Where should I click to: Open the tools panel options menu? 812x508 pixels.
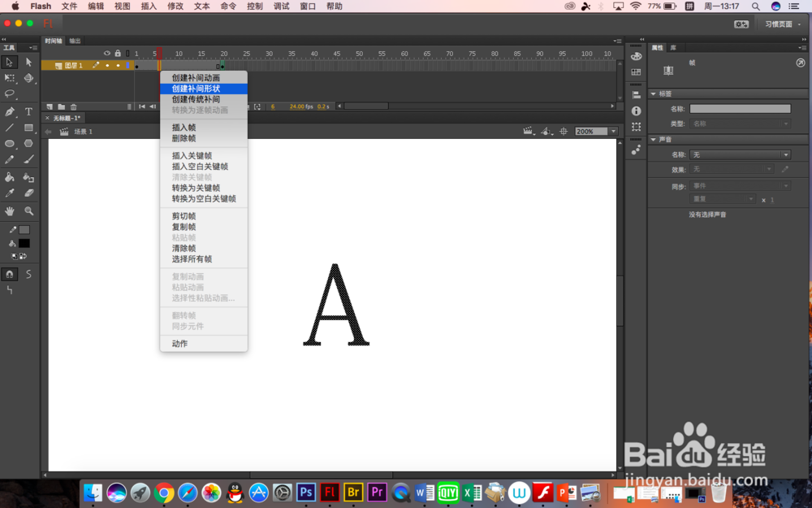[x=33, y=48]
